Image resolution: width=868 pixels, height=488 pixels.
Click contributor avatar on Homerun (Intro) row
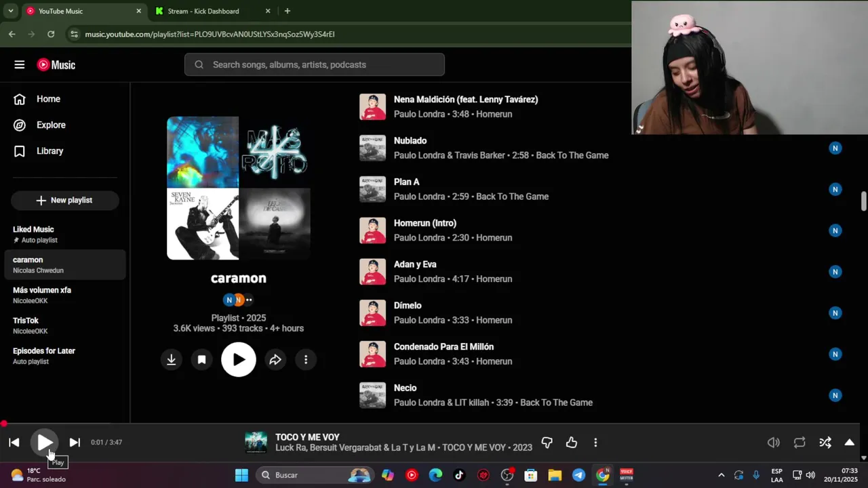[835, 230]
